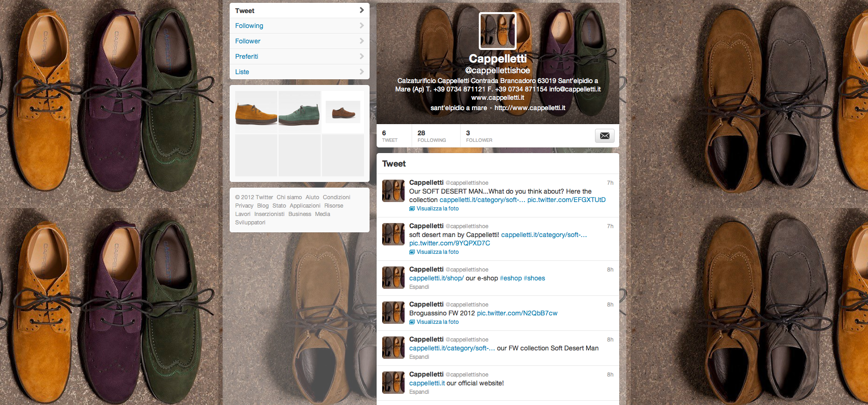Screen dimensions: 868x405
Task: Open Condizioni footer link
Action: point(336,197)
